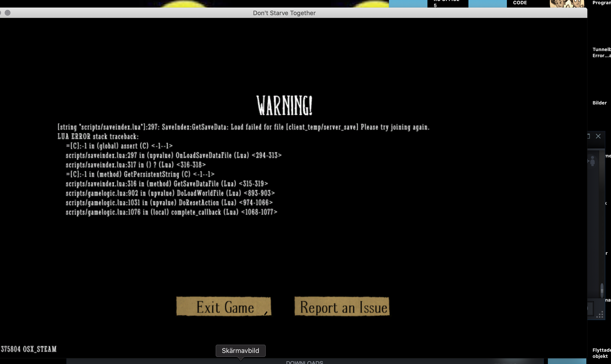Select the CODE folder on the desktop
This screenshot has height=364, width=611.
[x=520, y=3]
